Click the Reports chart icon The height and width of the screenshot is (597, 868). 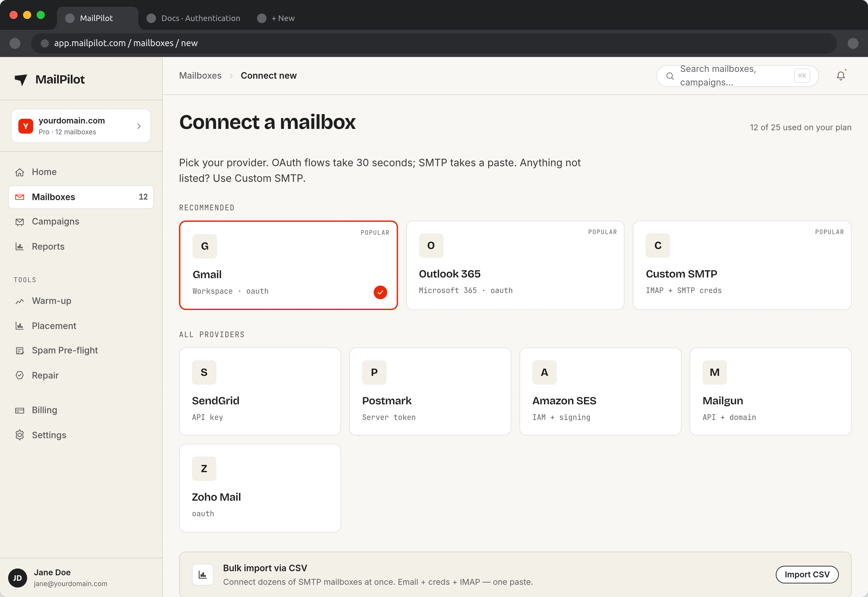20,246
